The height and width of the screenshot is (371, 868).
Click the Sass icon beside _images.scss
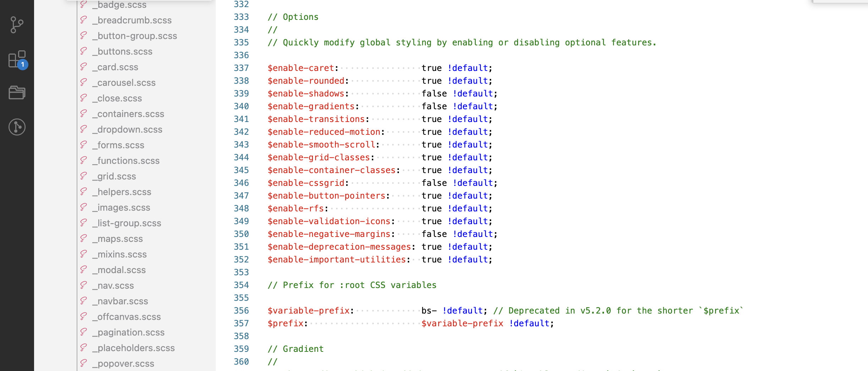(x=84, y=207)
